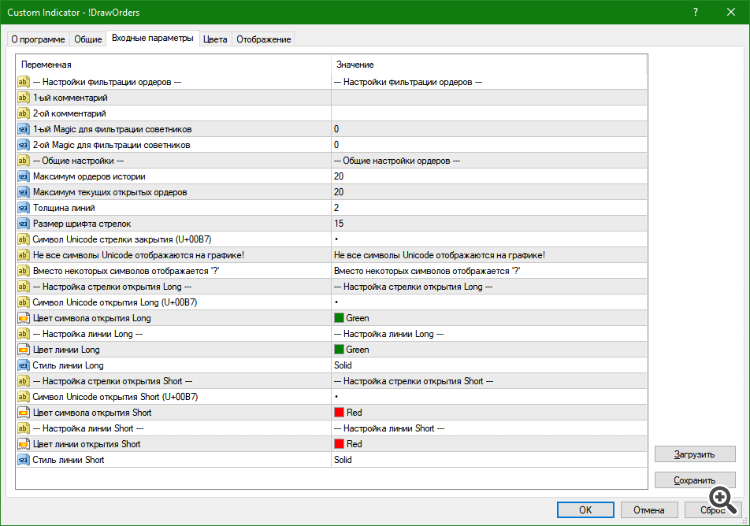Click string icon beside 'Не все символы Unicode' variable
The image size is (750, 526).
[23, 255]
